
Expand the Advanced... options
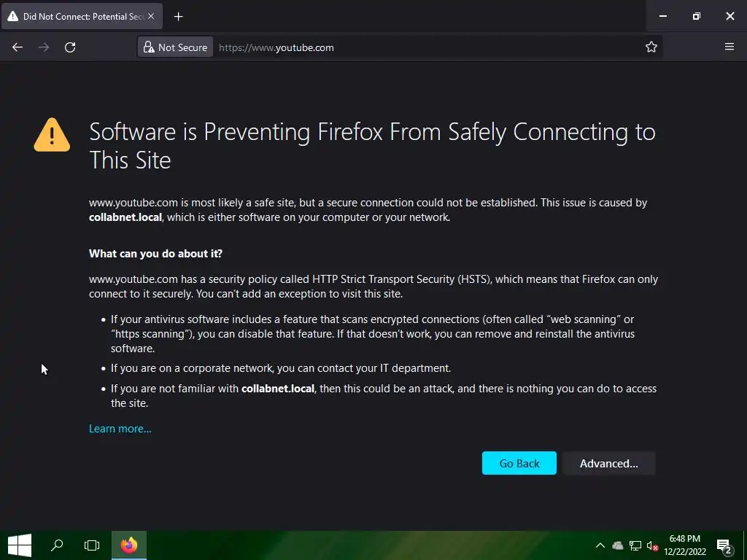coord(608,463)
